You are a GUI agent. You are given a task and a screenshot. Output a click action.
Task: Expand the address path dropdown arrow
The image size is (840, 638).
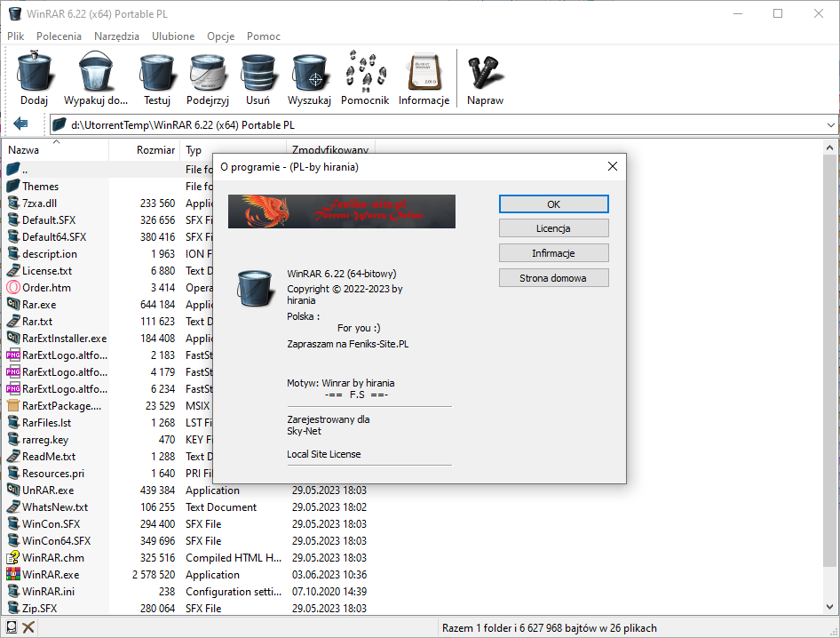[830, 125]
